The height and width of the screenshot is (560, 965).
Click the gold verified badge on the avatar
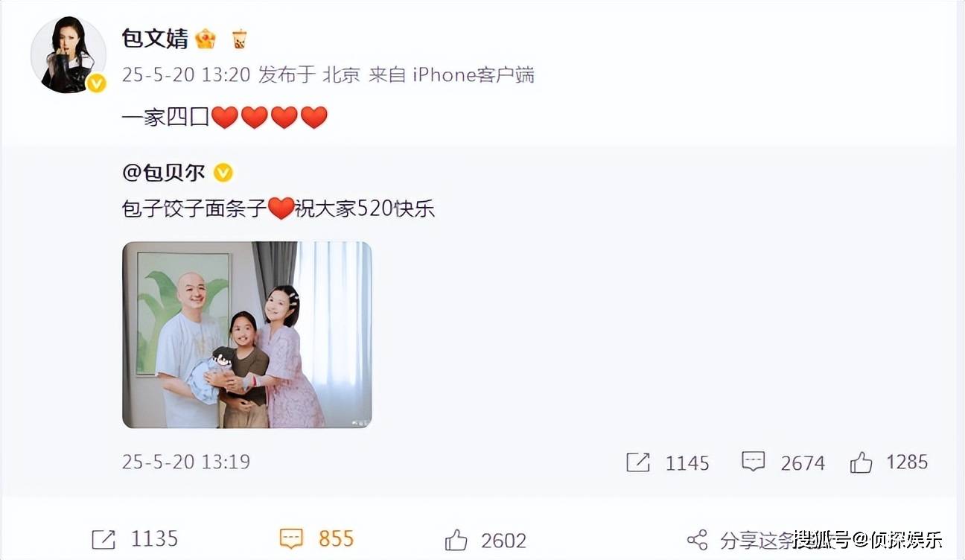(96, 83)
